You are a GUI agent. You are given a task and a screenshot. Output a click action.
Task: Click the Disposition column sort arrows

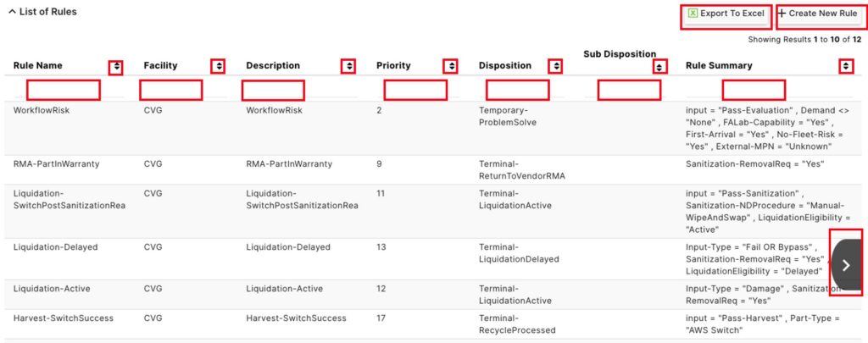(555, 66)
